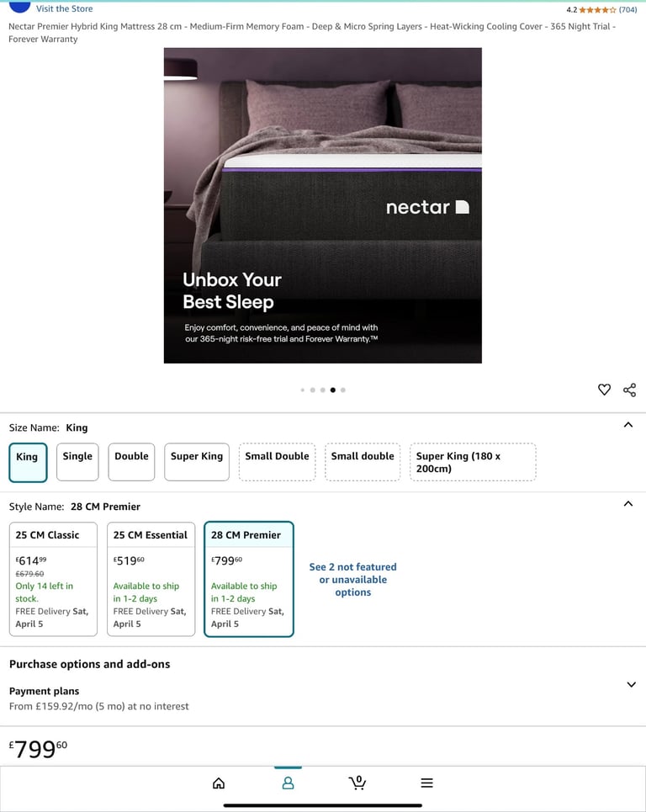Viewport: 646px width, 812px height.
Task: Choose 28 CM Premier style card
Action: click(x=249, y=579)
